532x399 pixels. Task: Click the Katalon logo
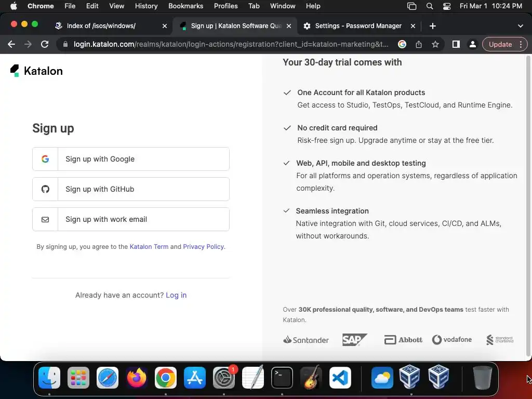tap(36, 71)
